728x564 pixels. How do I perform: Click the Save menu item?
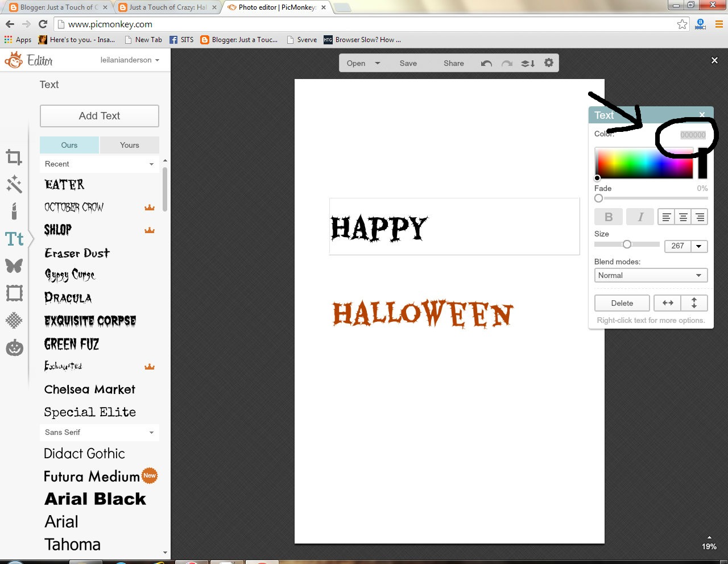click(x=408, y=63)
